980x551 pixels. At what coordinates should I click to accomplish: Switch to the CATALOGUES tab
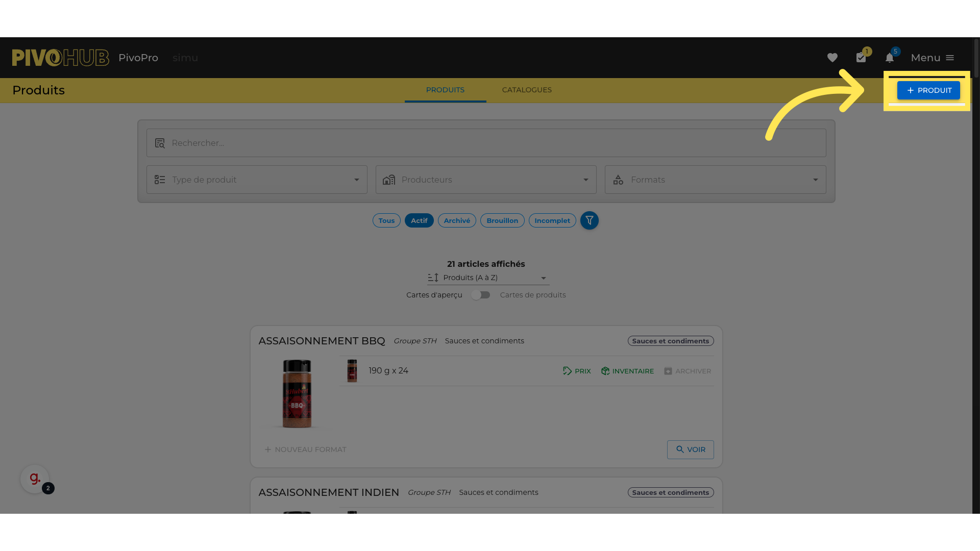[526, 90]
